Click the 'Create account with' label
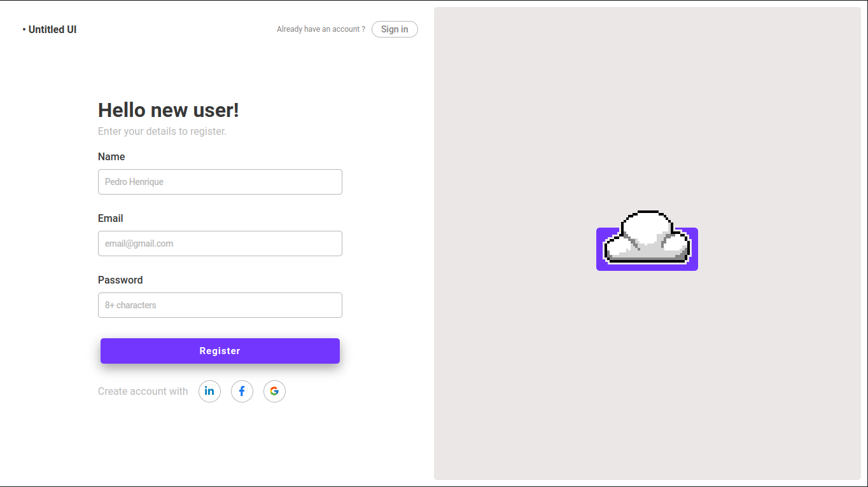This screenshot has height=487, width=868. (x=143, y=391)
